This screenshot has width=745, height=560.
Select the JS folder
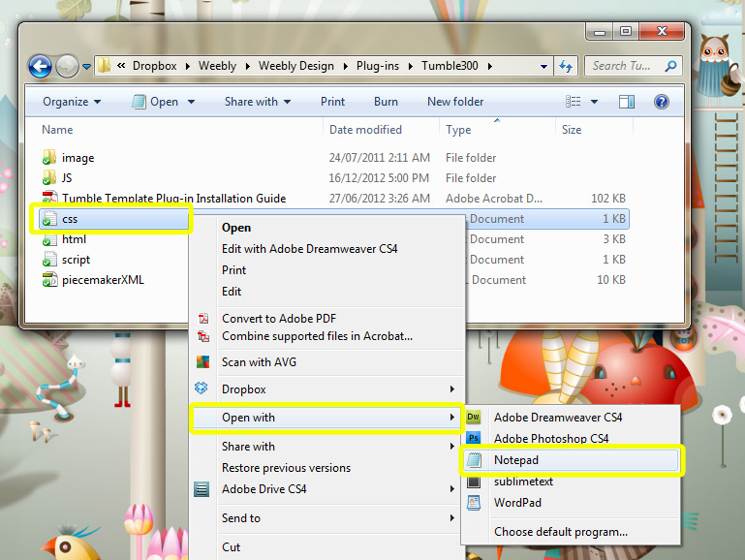click(x=67, y=178)
